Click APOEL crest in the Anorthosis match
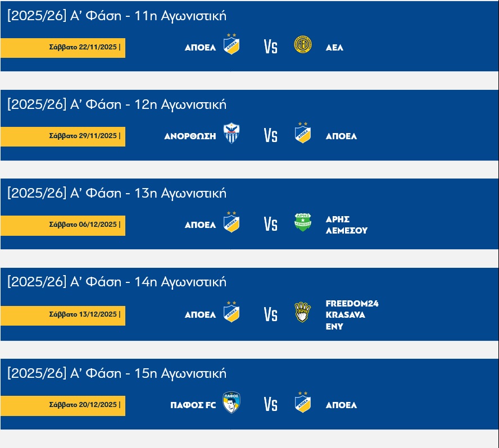This screenshot has height=448, width=499. [x=302, y=133]
